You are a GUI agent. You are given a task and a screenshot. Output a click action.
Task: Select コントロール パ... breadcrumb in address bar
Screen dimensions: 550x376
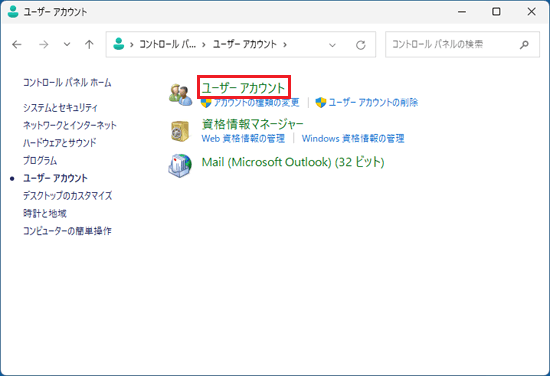coord(167,44)
